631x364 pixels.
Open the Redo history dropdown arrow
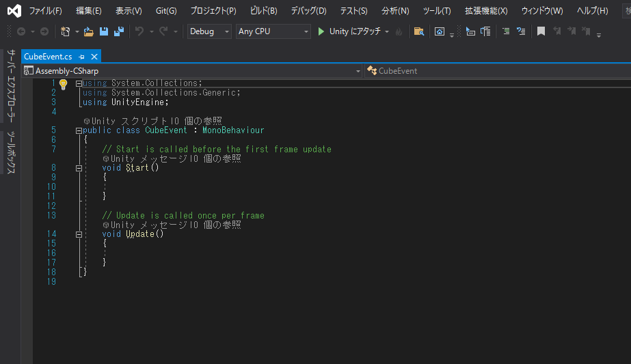click(176, 32)
